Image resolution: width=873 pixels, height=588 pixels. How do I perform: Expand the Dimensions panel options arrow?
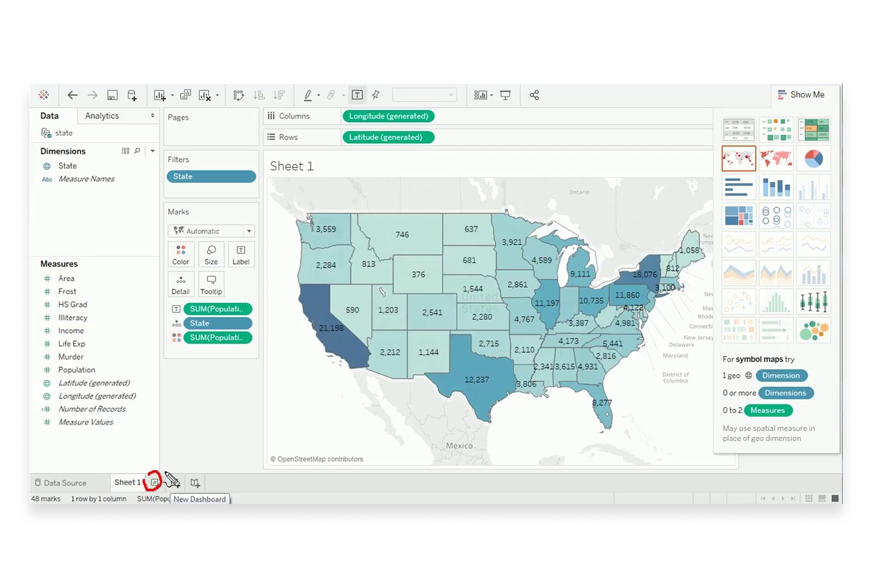(x=153, y=151)
